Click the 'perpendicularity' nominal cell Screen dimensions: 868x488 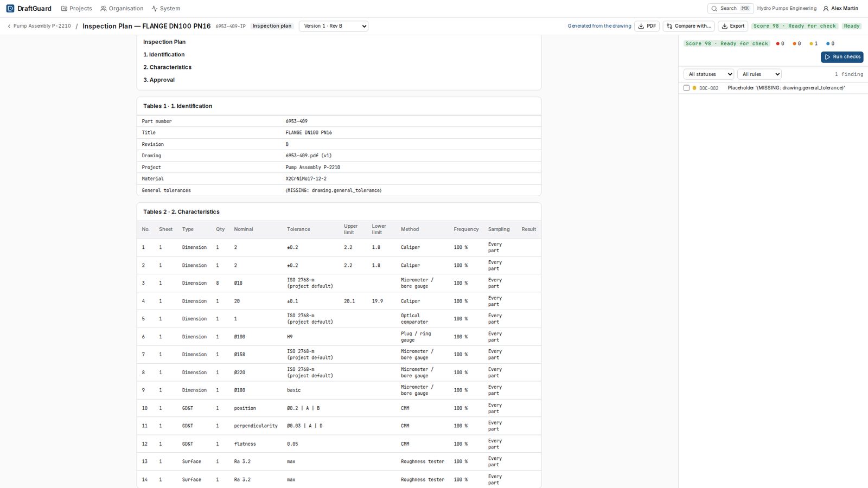pyautogui.click(x=256, y=426)
